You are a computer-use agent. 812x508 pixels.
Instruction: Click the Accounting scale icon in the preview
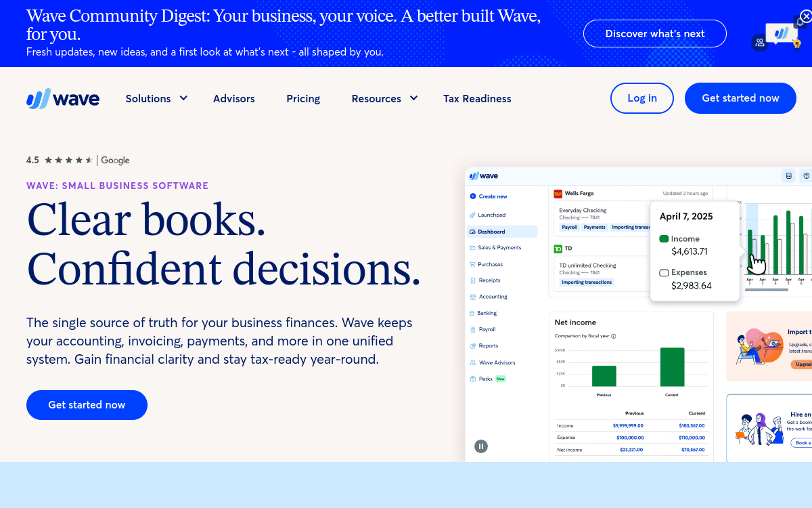tap(472, 297)
